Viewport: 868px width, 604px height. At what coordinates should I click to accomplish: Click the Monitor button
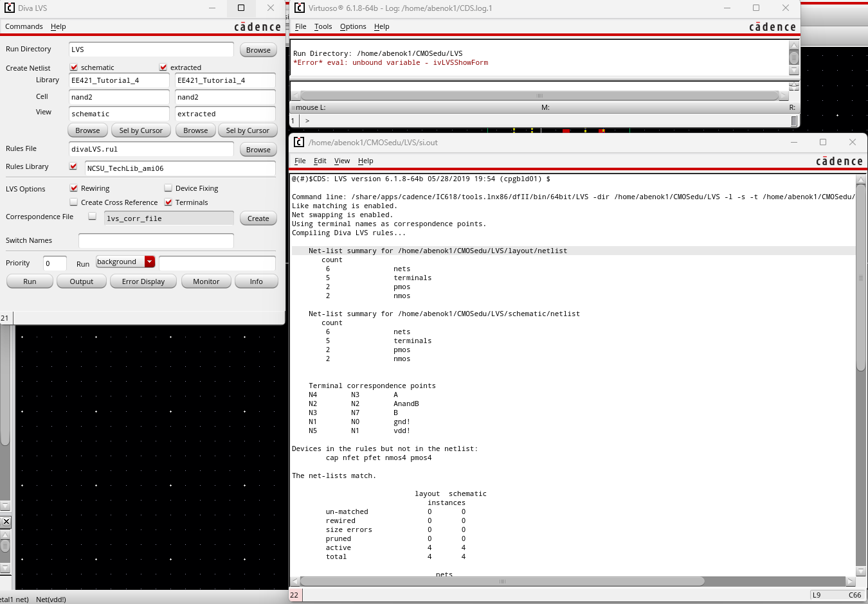(206, 281)
